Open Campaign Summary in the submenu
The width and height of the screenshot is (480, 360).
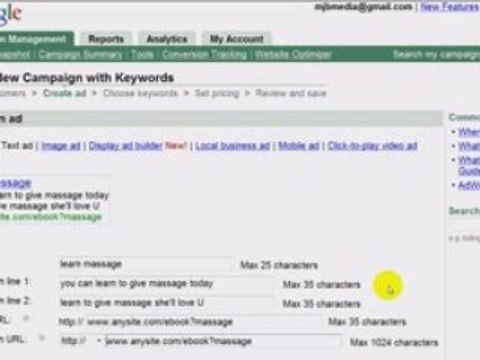pyautogui.click(x=80, y=55)
